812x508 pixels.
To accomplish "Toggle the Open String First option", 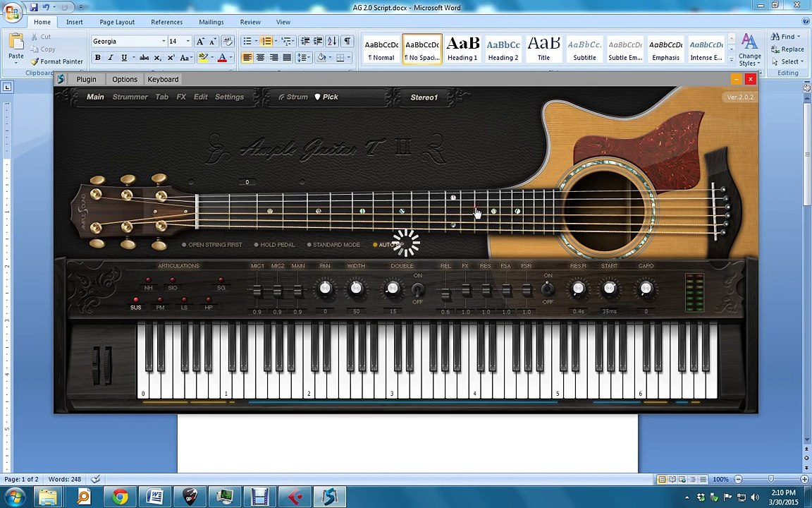I will point(211,245).
